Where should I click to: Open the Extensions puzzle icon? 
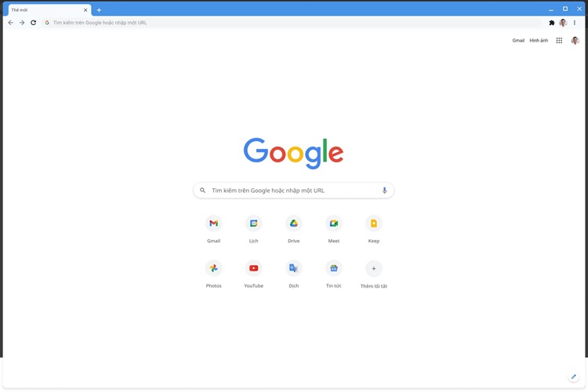[x=552, y=23]
